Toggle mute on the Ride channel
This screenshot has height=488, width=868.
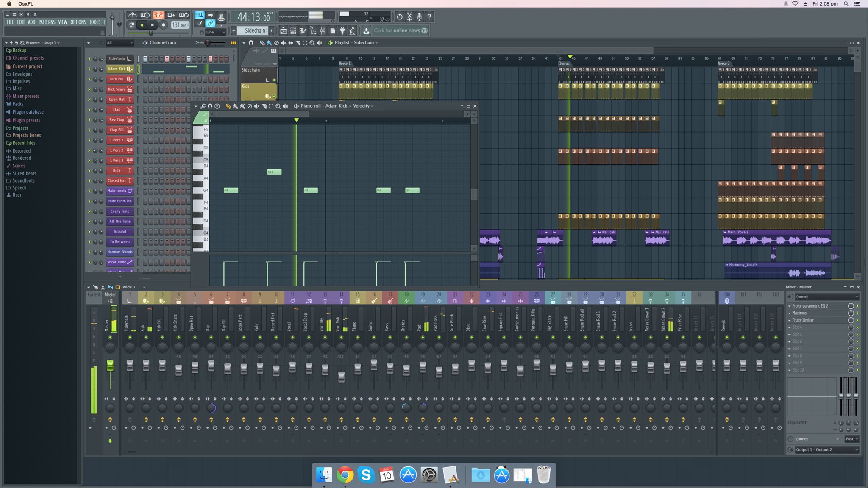89,170
